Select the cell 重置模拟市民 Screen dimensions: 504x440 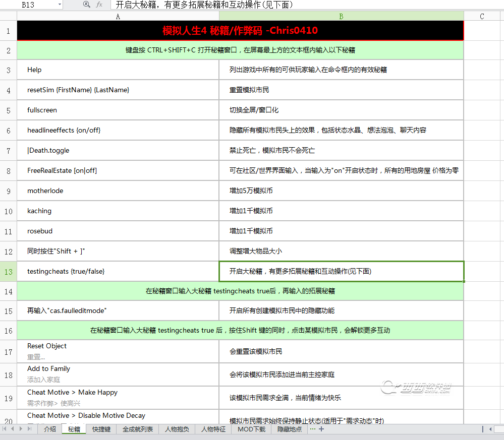(342, 90)
